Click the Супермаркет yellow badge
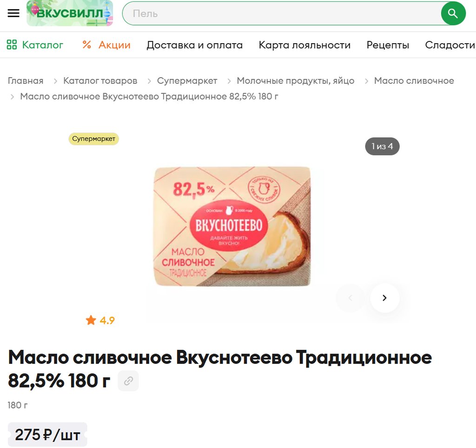The width and height of the screenshot is (476, 448). pyautogui.click(x=93, y=138)
